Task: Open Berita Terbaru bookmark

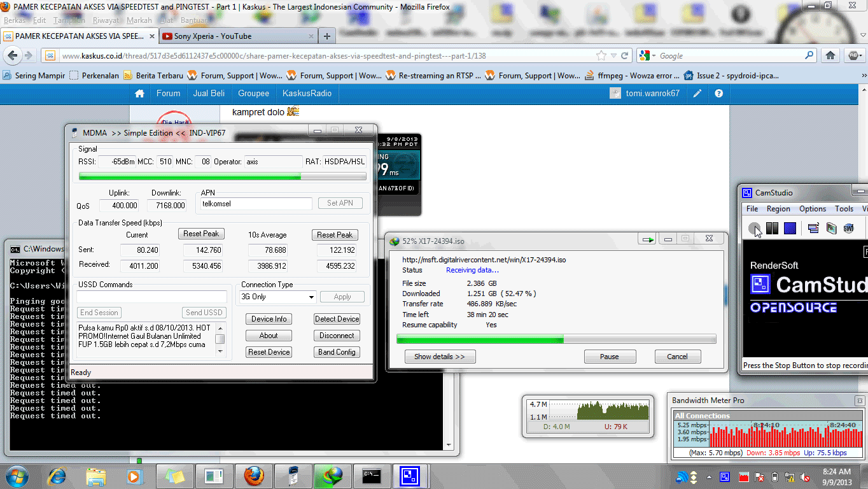Action: pos(153,75)
